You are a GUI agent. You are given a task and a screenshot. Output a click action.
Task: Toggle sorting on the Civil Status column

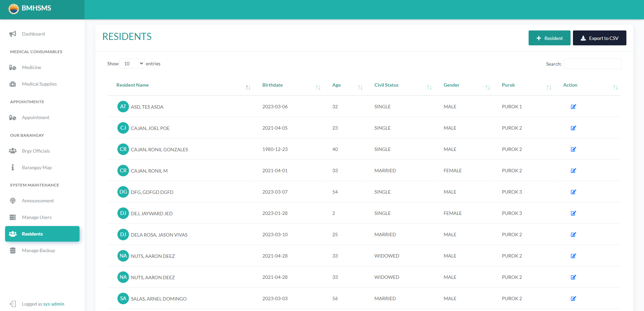pos(429,87)
